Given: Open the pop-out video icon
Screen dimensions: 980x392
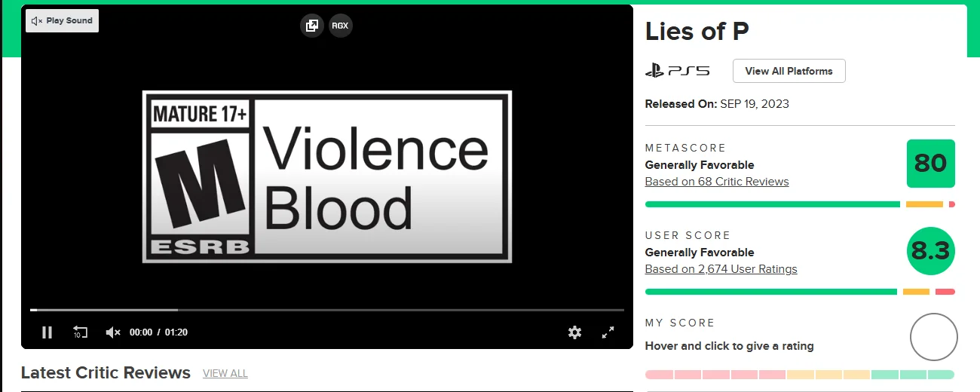Looking at the screenshot, I should coord(311,26).
